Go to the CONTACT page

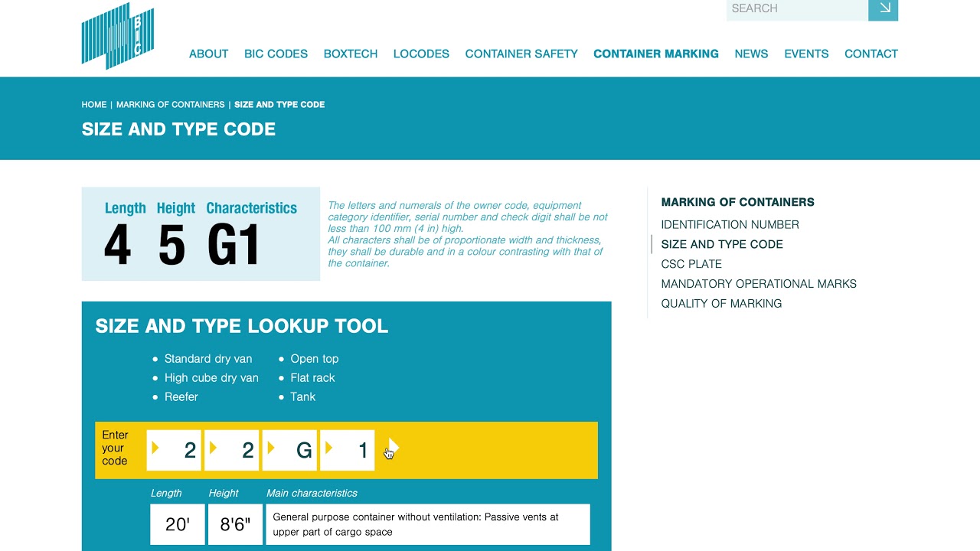click(871, 54)
